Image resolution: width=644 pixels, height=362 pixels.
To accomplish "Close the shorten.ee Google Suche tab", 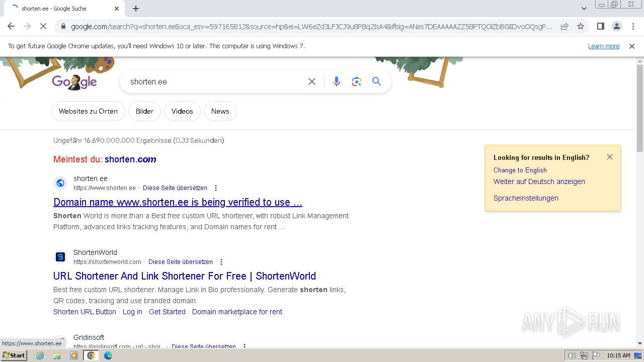I will (117, 9).
